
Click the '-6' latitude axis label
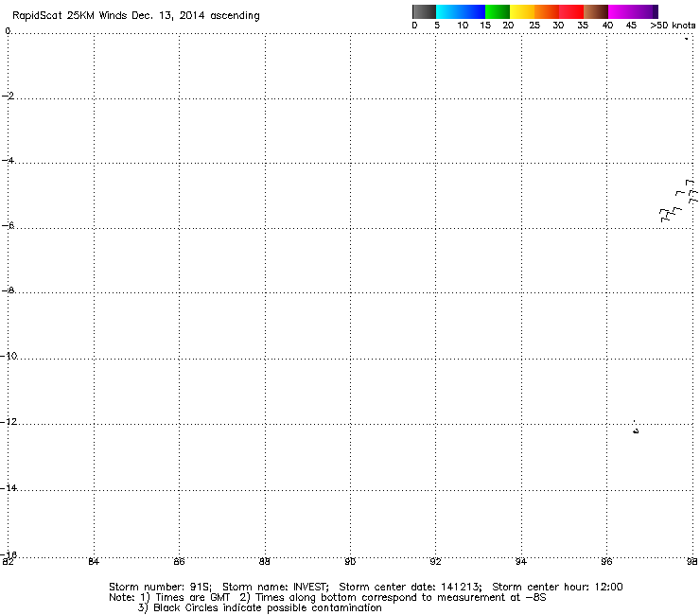click(x=8, y=225)
